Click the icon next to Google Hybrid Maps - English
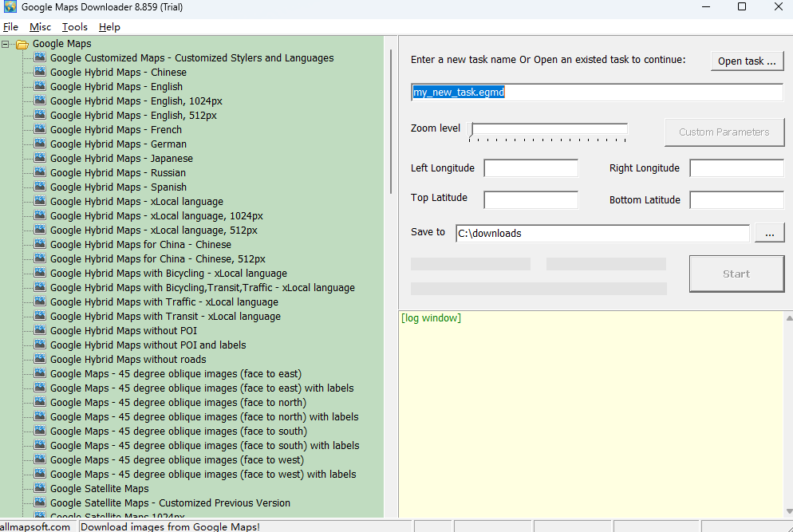 (39, 86)
